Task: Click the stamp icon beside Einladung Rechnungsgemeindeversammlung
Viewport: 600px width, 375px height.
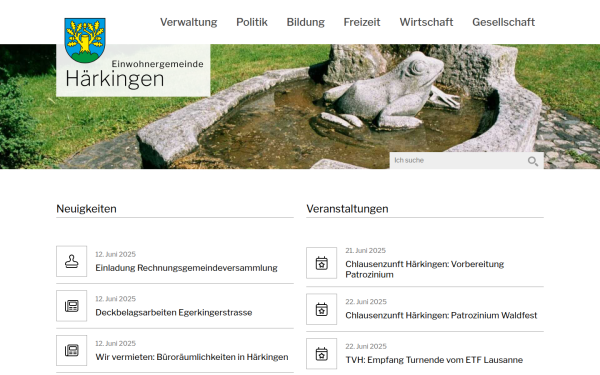Action: point(72,261)
